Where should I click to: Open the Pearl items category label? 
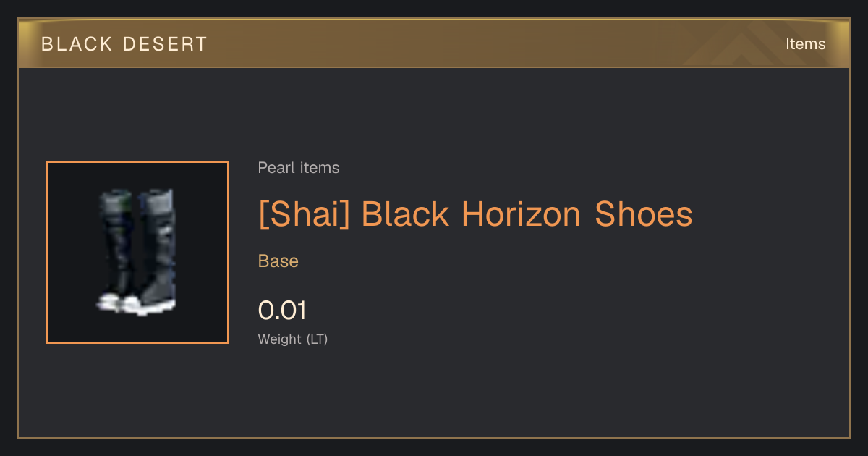pyautogui.click(x=299, y=168)
